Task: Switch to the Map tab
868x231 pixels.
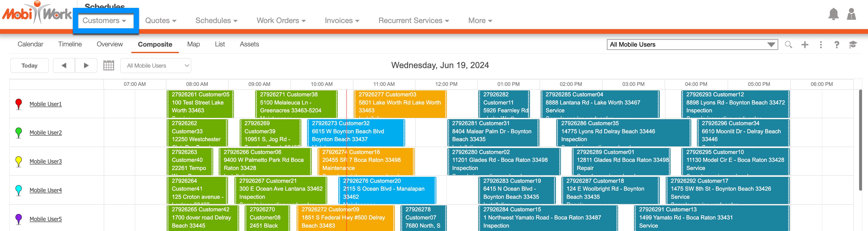Action: (x=194, y=44)
